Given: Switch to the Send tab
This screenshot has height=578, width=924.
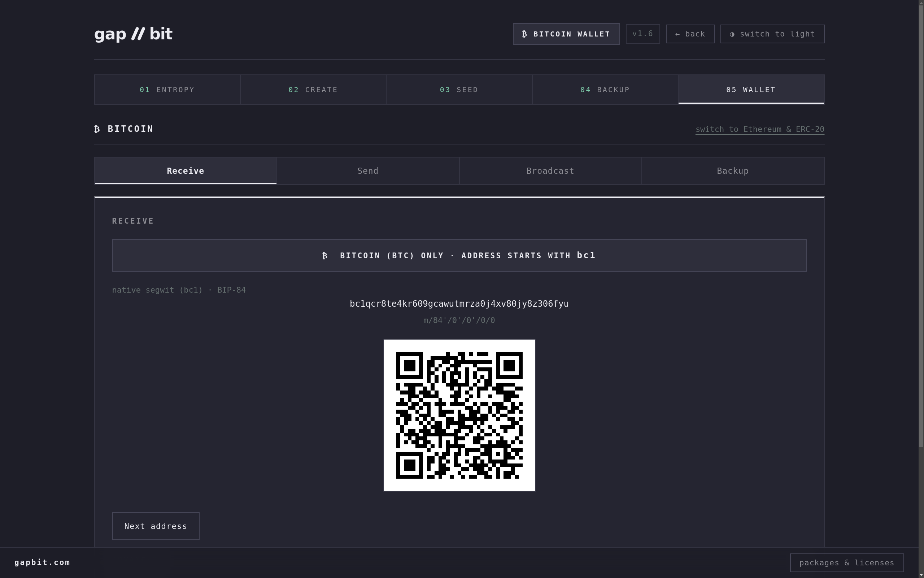Looking at the screenshot, I should 368,171.
